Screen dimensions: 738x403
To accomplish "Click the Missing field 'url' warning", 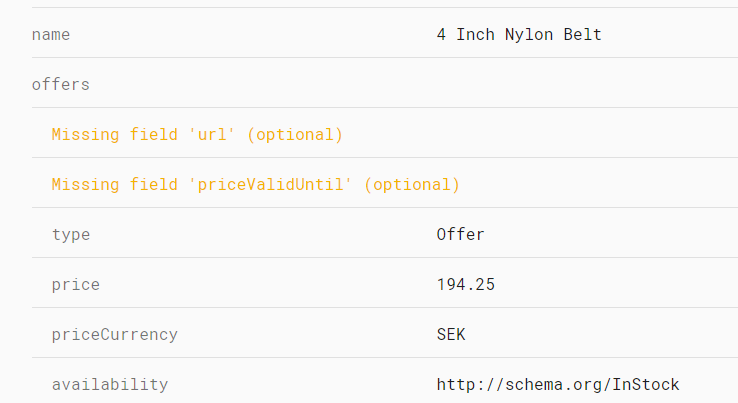I will pyautogui.click(x=197, y=135).
